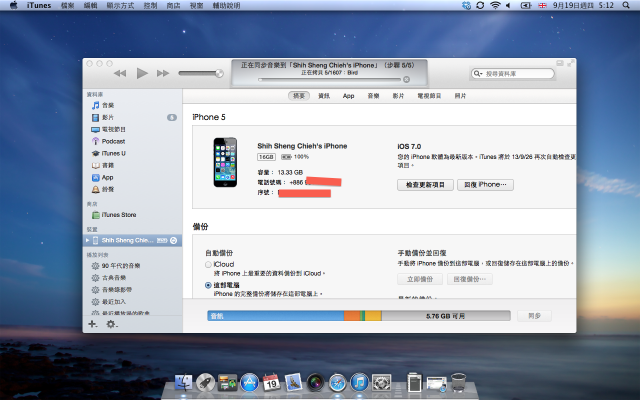Click the 回復備份 restore backup button
The image size is (640, 400).
click(x=470, y=279)
